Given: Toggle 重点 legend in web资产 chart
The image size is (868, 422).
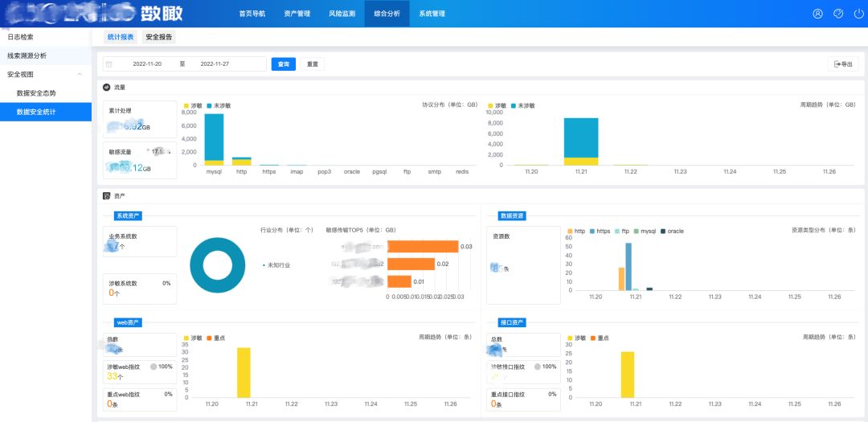Looking at the screenshot, I should [x=217, y=338].
